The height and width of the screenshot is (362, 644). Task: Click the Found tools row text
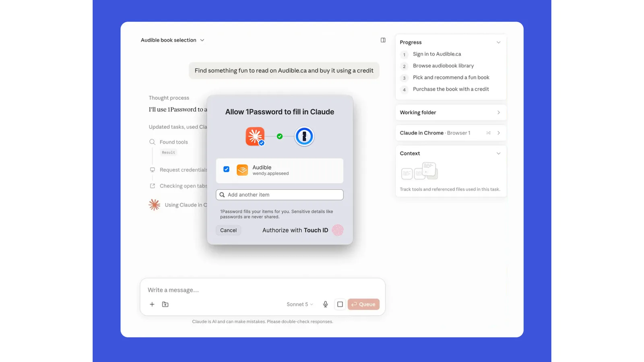(173, 142)
